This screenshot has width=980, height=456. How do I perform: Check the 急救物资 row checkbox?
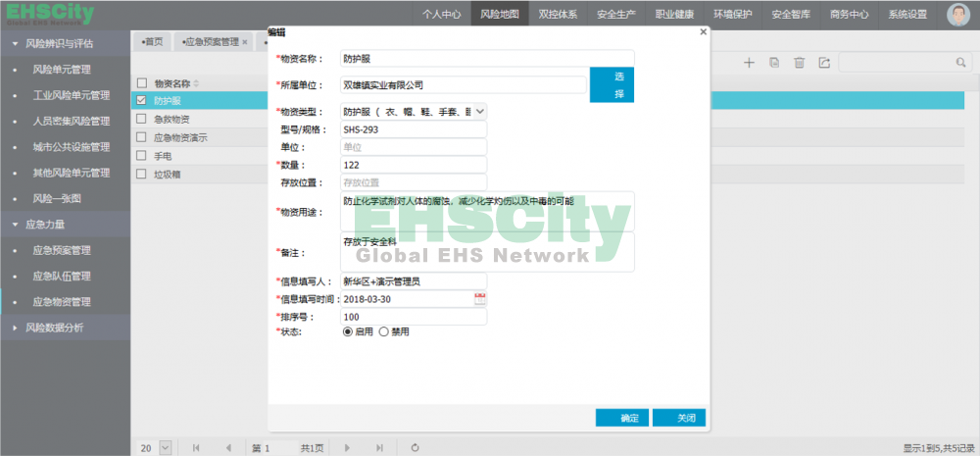(x=142, y=119)
